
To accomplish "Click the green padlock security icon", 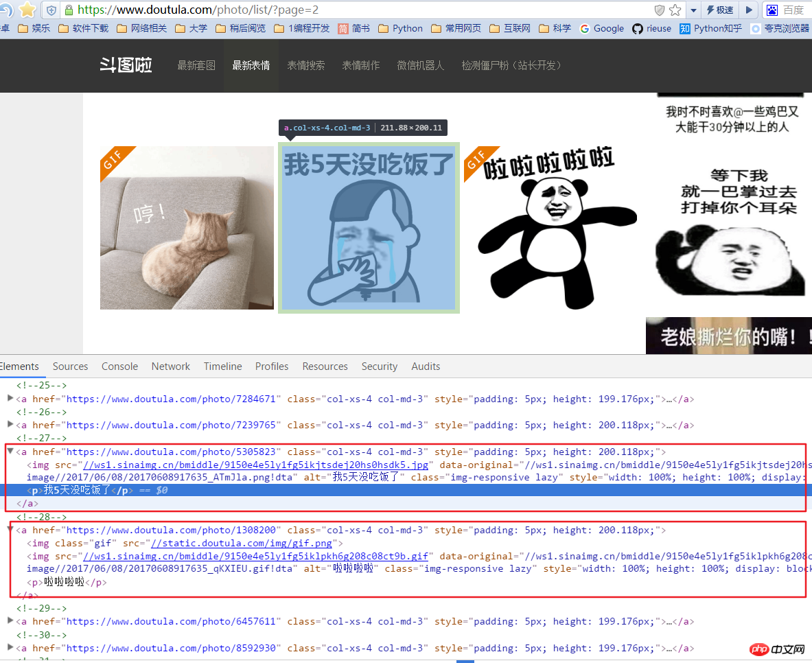I will point(69,10).
